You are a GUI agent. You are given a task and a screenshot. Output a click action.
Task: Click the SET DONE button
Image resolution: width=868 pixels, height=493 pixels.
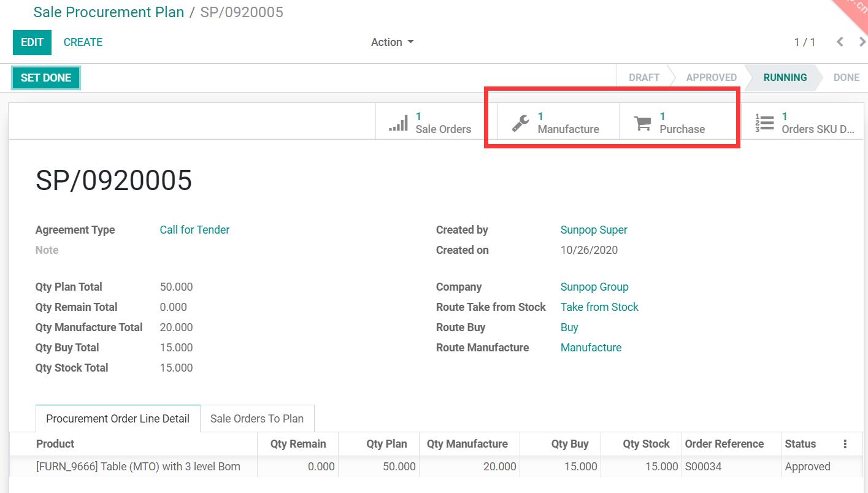pos(46,78)
